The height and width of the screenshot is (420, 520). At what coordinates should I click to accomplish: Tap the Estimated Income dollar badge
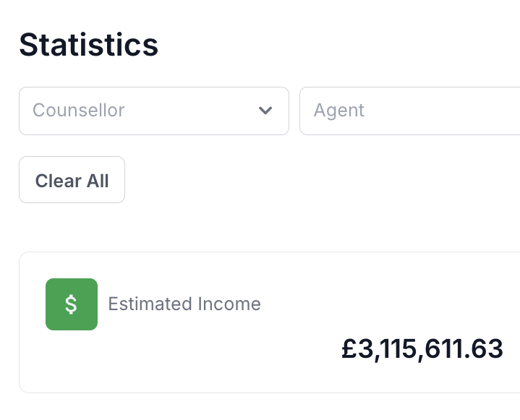(x=72, y=304)
